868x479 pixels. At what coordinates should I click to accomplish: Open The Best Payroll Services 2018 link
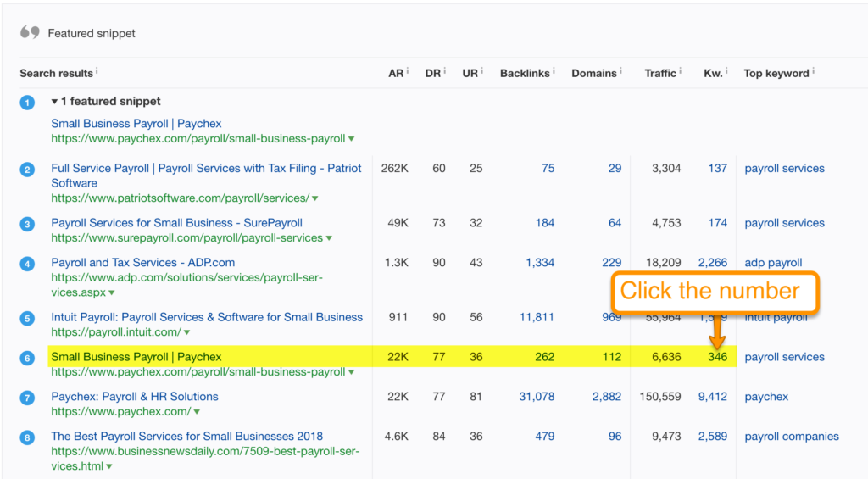(x=186, y=437)
